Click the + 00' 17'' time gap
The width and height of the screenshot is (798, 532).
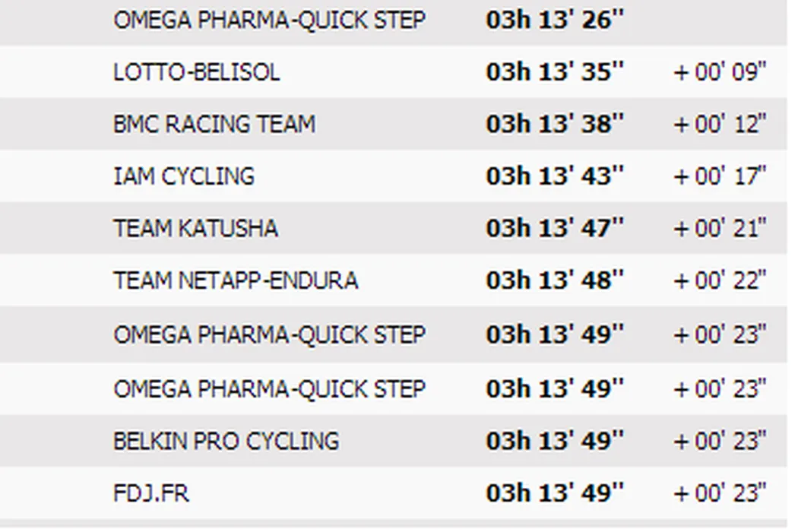720,176
